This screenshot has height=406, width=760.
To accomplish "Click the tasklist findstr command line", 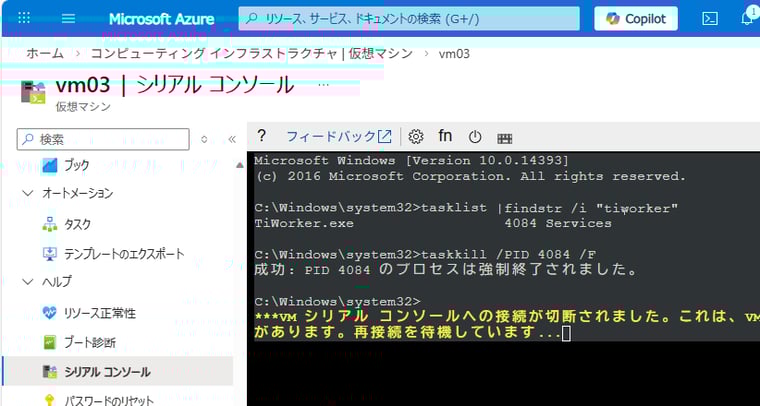I will tap(466, 208).
